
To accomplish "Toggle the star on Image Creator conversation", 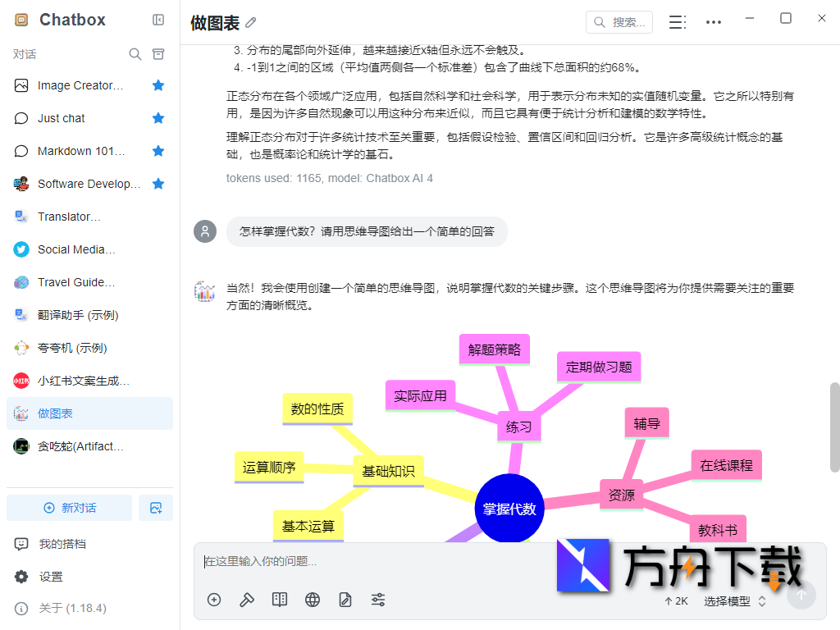I will click(x=157, y=85).
